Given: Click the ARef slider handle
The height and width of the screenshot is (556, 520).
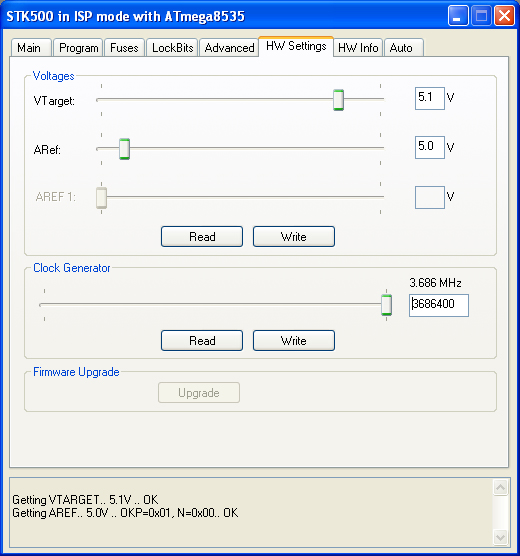Looking at the screenshot, I should [x=124, y=149].
